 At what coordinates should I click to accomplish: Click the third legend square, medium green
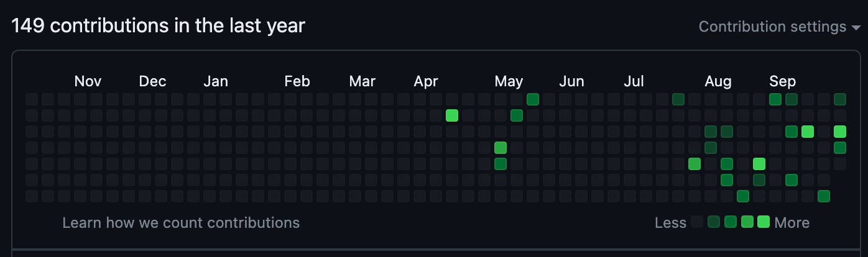pos(731,222)
